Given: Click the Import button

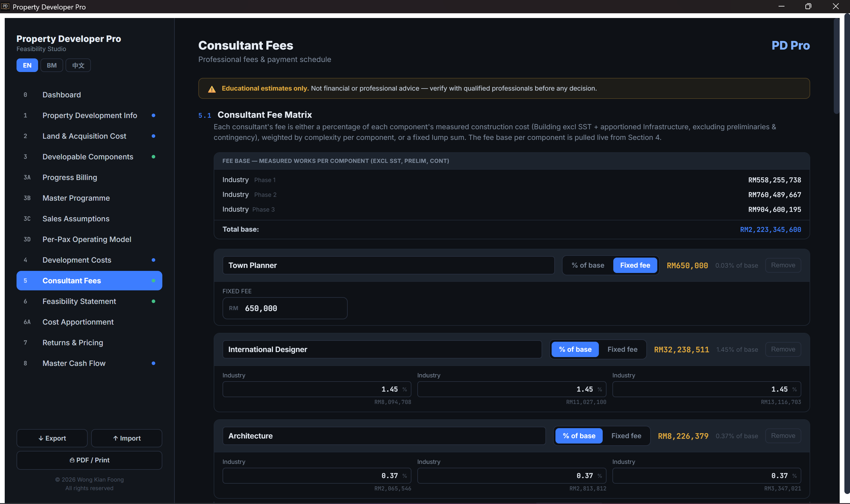Looking at the screenshot, I should pos(127,438).
